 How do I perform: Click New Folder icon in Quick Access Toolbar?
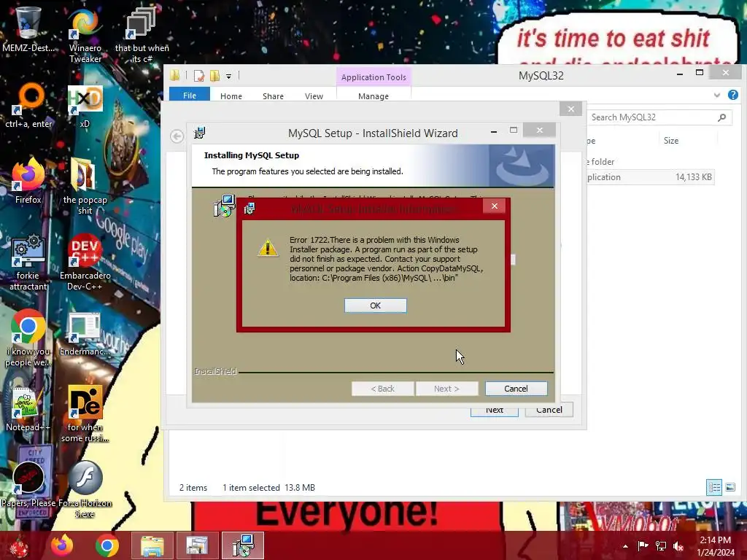pyautogui.click(x=215, y=76)
